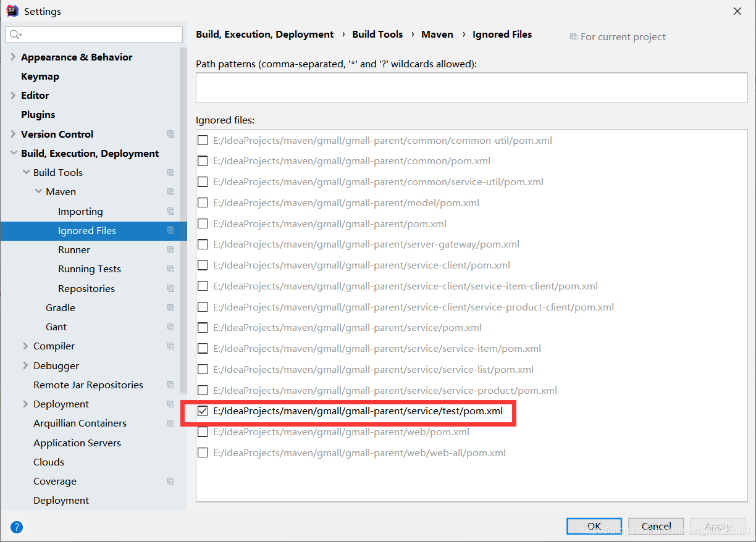756x542 pixels.
Task: Open Application Servers settings
Action: pos(77,443)
